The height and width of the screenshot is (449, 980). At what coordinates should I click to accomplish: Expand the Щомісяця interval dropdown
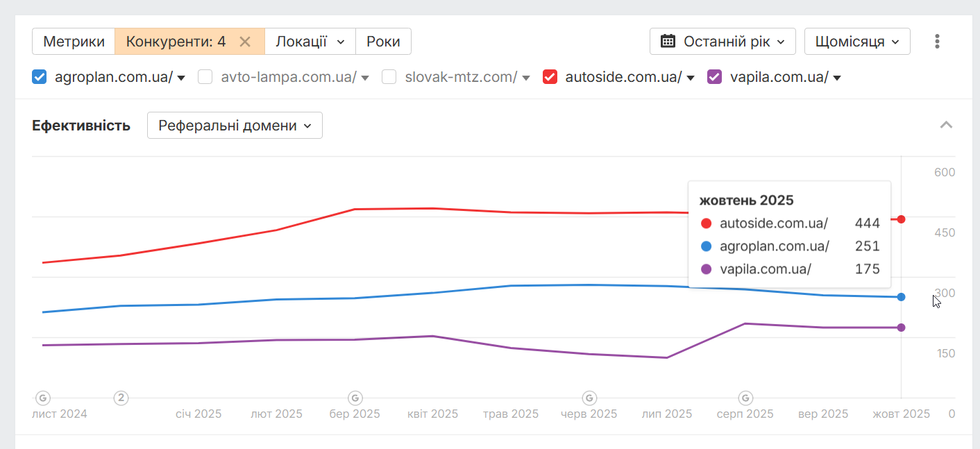(856, 42)
